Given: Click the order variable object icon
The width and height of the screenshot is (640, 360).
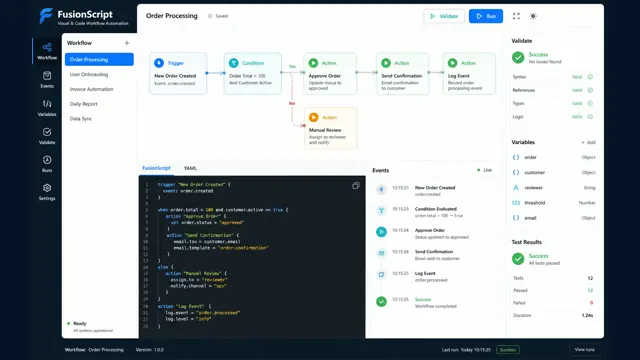Looking at the screenshot, I should click(x=516, y=157).
